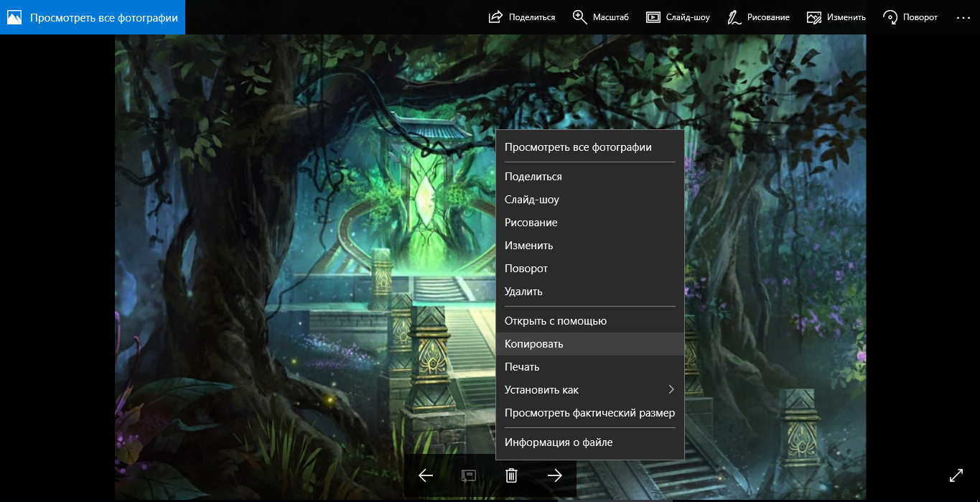This screenshot has height=502, width=980.
Task: Go to previous photo with left arrow
Action: [426, 475]
